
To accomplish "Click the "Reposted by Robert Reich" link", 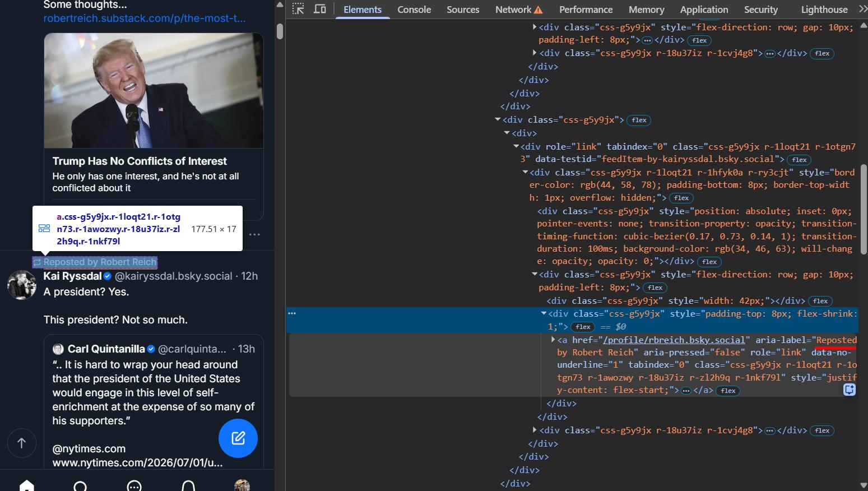I will click(95, 262).
